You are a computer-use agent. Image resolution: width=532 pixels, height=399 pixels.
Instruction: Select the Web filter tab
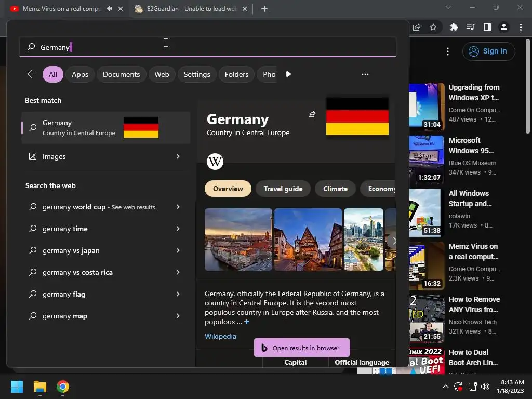click(162, 74)
